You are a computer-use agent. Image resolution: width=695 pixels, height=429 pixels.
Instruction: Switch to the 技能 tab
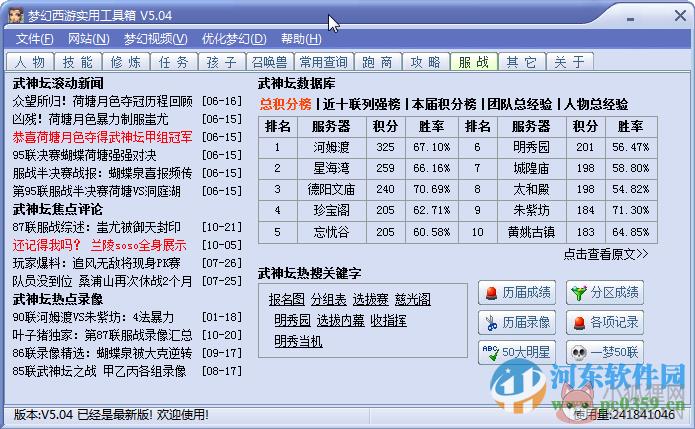pyautogui.click(x=78, y=62)
